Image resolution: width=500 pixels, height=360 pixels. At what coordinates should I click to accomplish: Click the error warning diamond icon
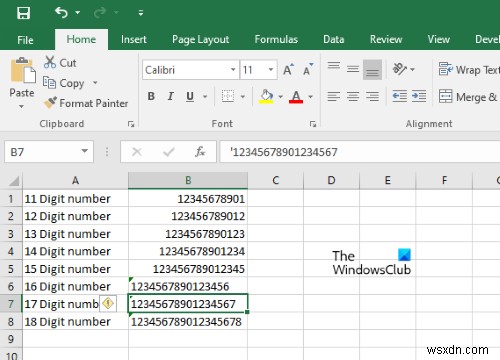point(108,303)
